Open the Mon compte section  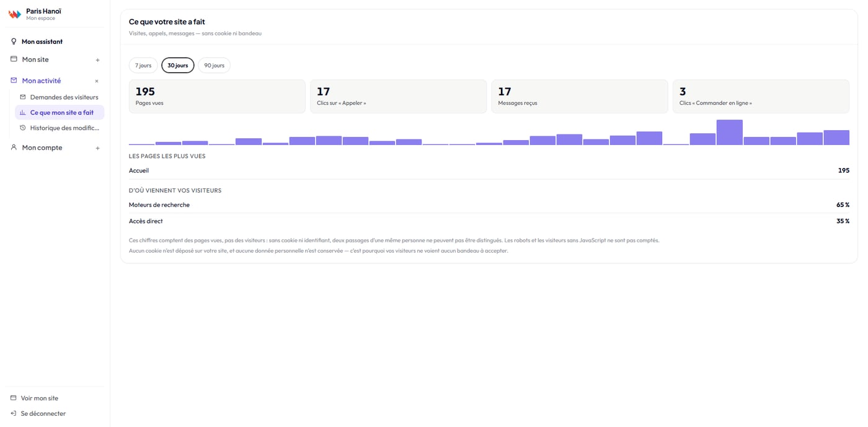coord(55,147)
